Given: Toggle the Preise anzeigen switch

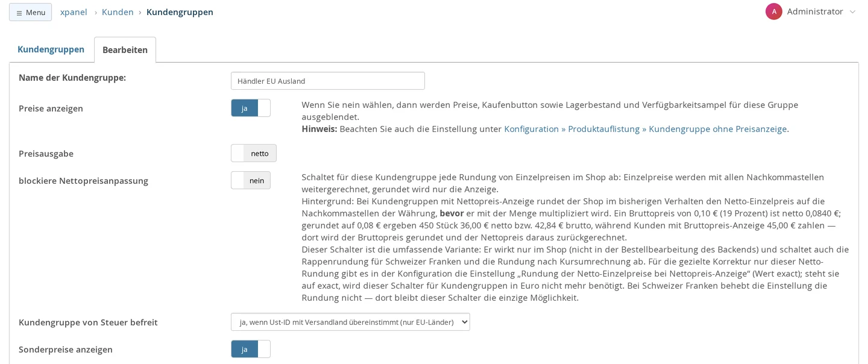Looking at the screenshot, I should click(251, 108).
